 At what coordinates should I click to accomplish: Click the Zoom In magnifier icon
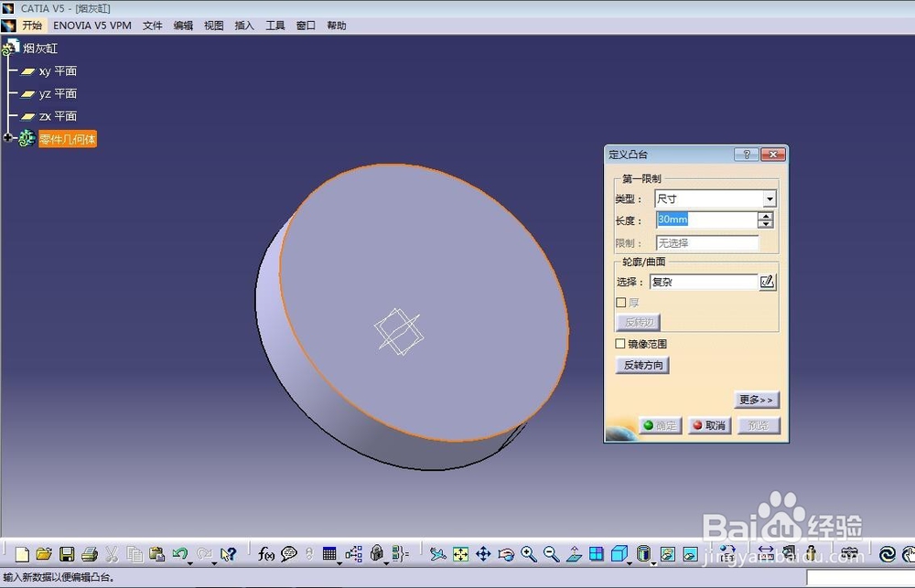529,553
